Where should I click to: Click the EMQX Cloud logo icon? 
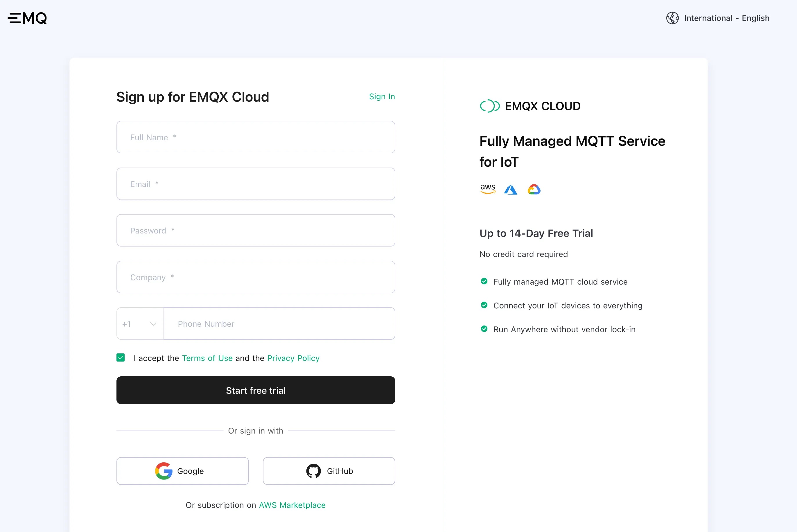(490, 106)
